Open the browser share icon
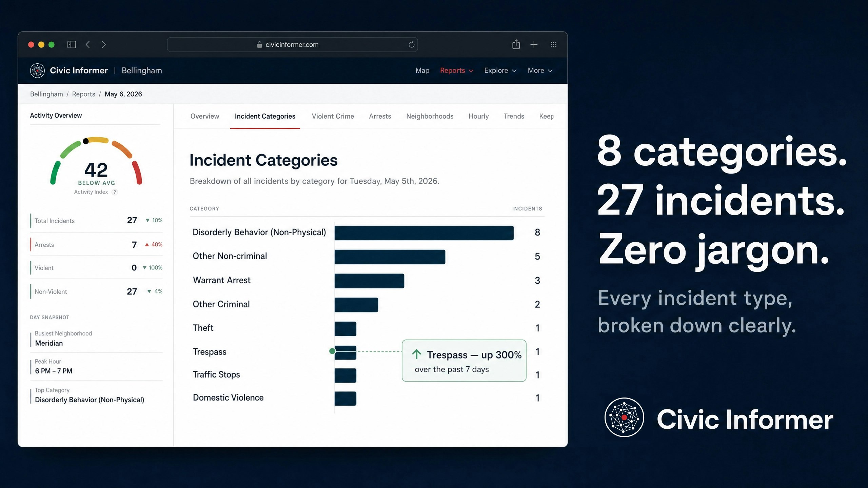The image size is (868, 488). pyautogui.click(x=516, y=44)
